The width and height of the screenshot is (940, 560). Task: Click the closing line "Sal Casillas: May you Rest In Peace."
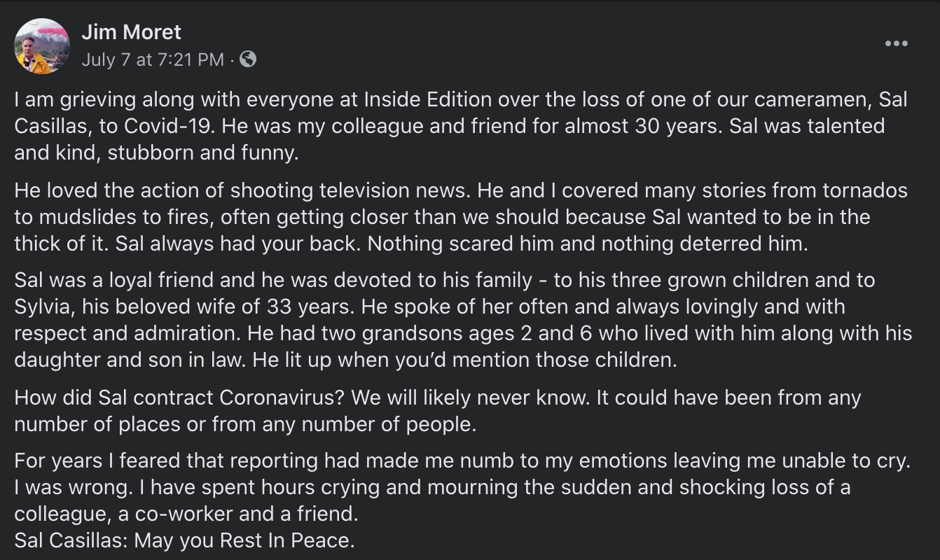point(185,540)
